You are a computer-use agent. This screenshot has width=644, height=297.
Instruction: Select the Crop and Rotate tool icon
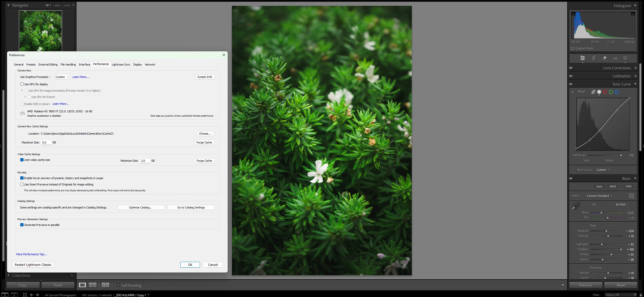[594, 58]
